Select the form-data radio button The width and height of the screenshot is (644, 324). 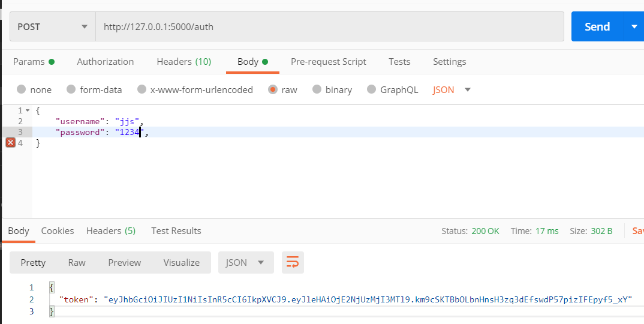click(71, 89)
